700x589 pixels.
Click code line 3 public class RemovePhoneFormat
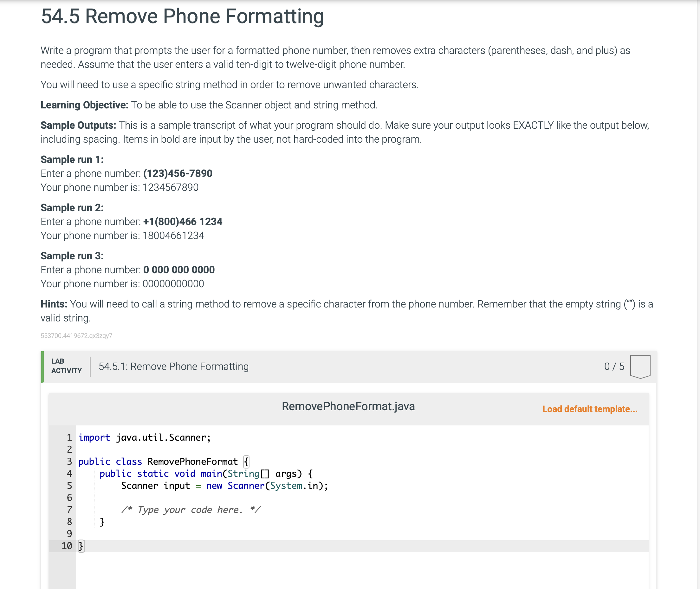pyautogui.click(x=164, y=462)
